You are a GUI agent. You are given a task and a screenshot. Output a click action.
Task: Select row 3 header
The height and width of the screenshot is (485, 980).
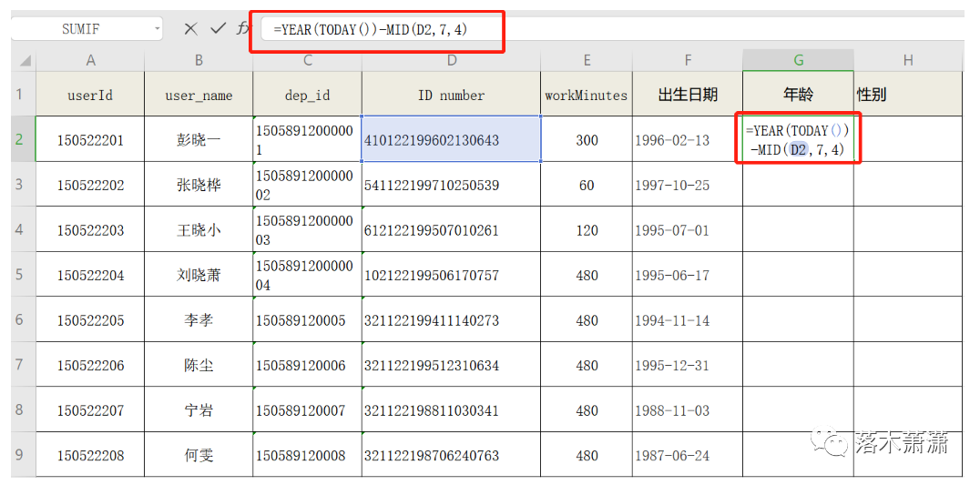[24, 184]
